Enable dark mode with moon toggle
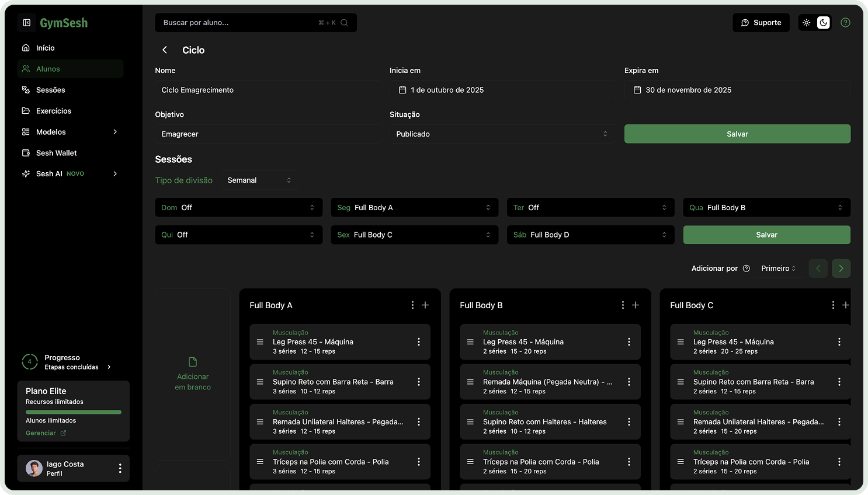This screenshot has height=495, width=868. [x=823, y=23]
